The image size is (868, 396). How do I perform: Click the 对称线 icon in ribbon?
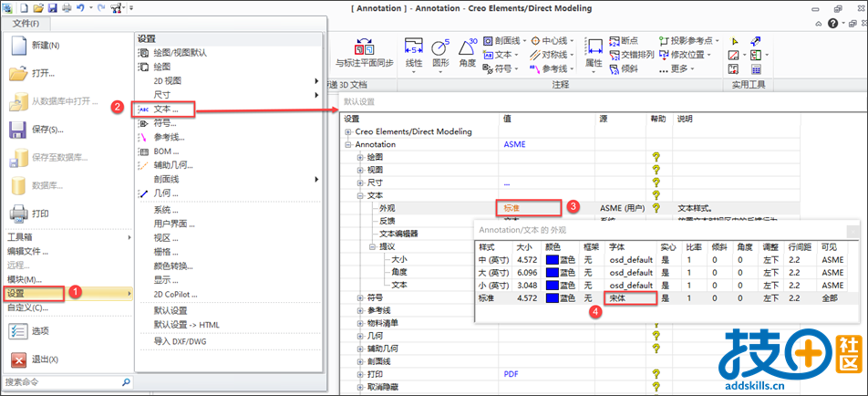pyautogui.click(x=535, y=55)
